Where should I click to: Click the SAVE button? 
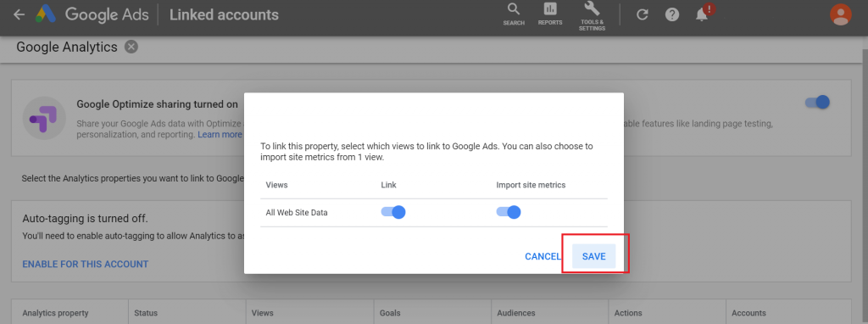[594, 256]
